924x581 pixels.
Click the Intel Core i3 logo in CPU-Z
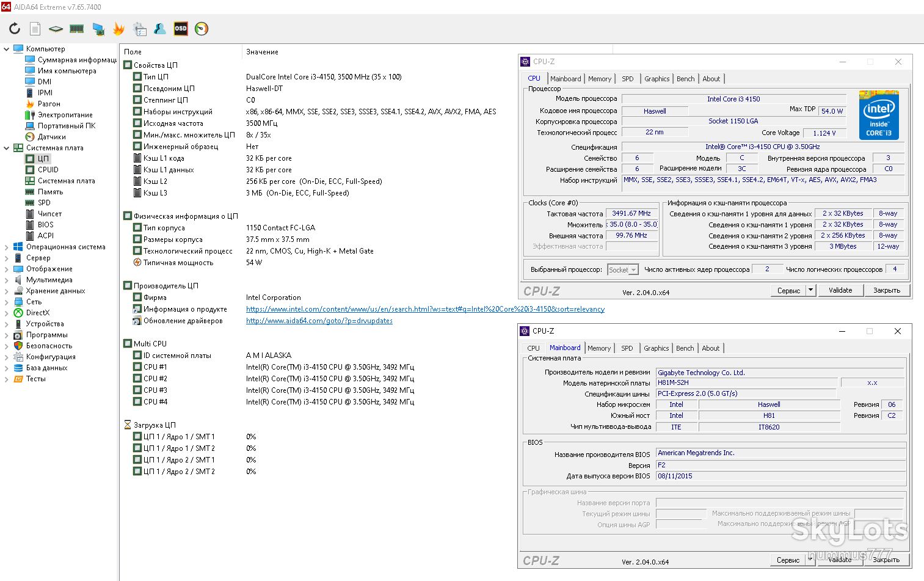(x=879, y=115)
